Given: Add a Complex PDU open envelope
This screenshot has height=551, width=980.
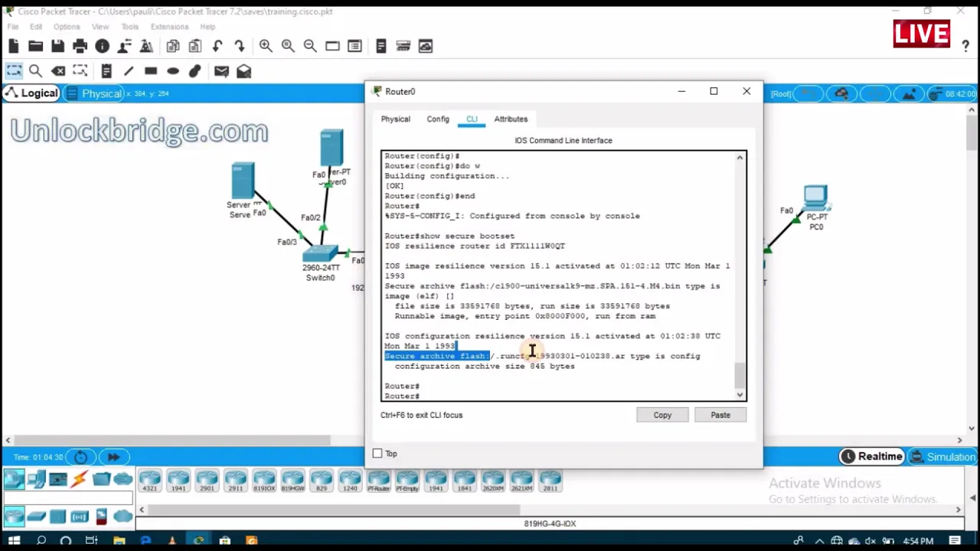Looking at the screenshot, I should coord(243,71).
